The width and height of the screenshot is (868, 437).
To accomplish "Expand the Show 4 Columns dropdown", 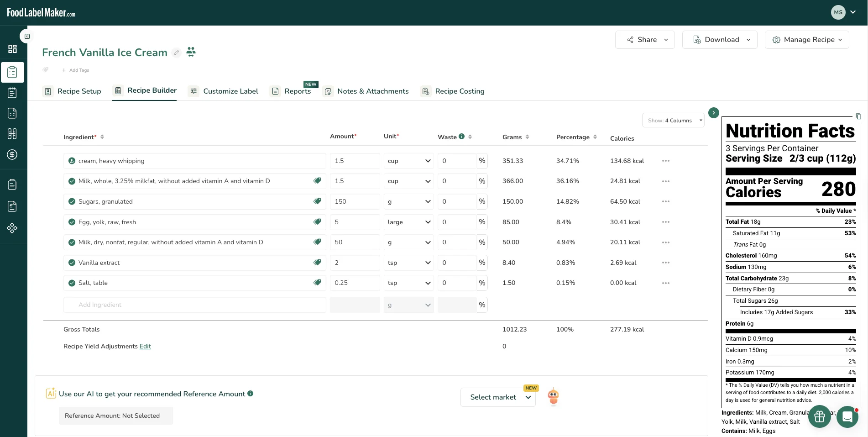I will (x=673, y=121).
